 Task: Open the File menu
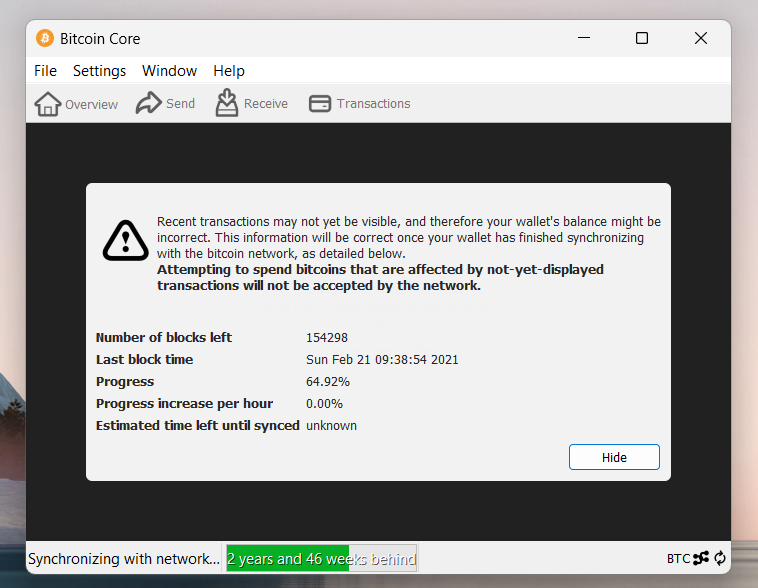[45, 71]
